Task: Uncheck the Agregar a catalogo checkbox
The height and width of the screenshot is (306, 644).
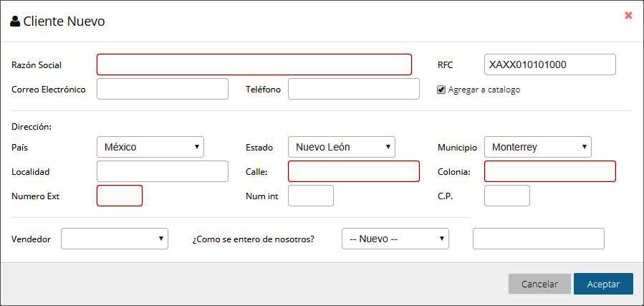Action: click(x=441, y=90)
